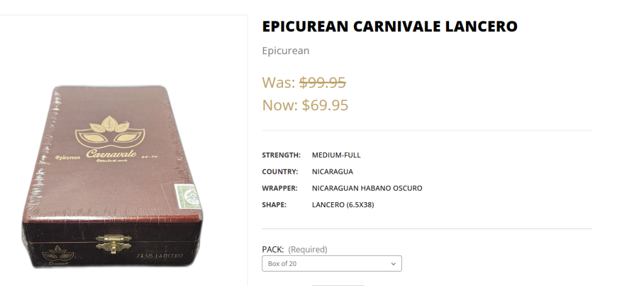The height and width of the screenshot is (286, 644).
Task: Click the Epicurean Carnivale Lancero product title
Action: (389, 26)
